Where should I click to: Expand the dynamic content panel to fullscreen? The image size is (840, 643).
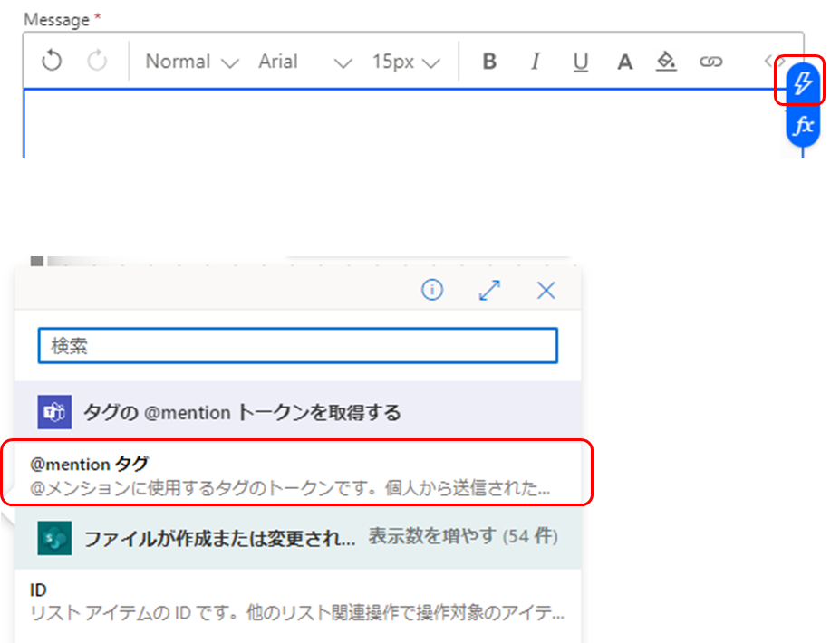click(x=489, y=290)
